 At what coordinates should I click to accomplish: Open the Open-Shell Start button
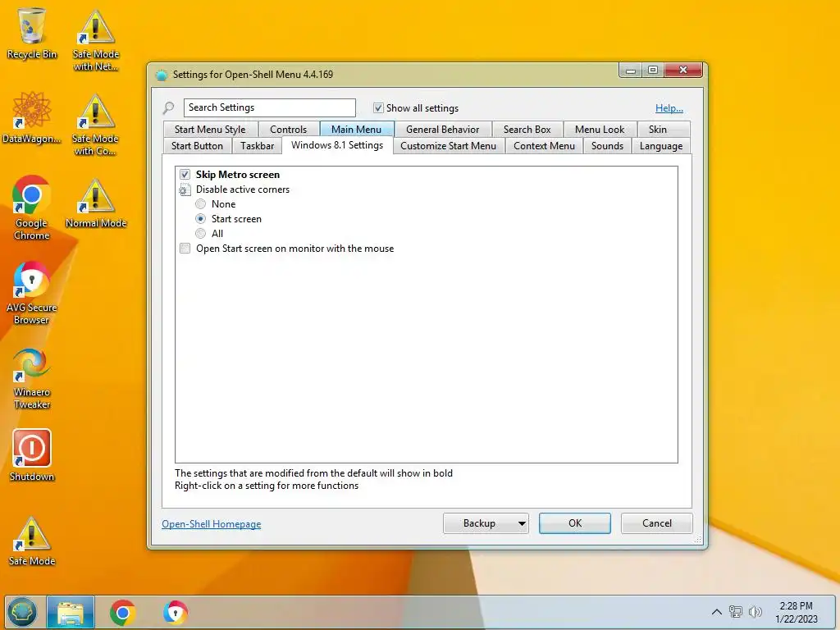22,612
